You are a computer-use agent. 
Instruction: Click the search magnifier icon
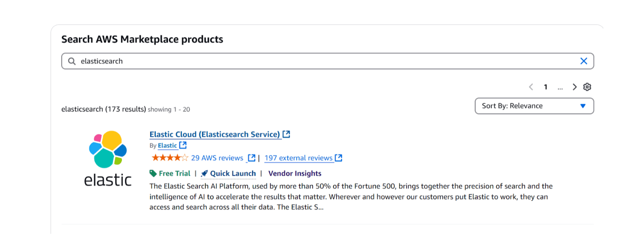[x=72, y=61]
